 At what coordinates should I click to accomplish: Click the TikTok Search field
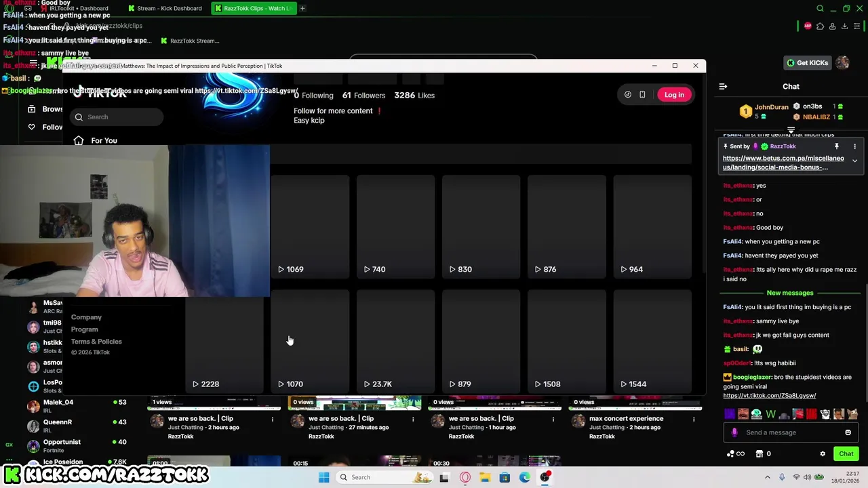coord(117,117)
